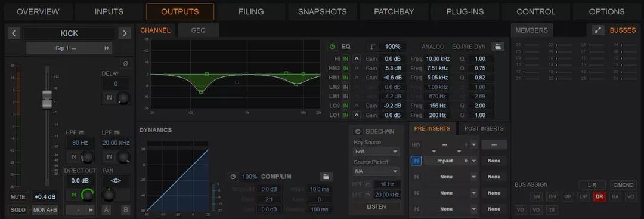Enable IN for the Impact insert
The image size is (644, 219).
click(x=416, y=161)
